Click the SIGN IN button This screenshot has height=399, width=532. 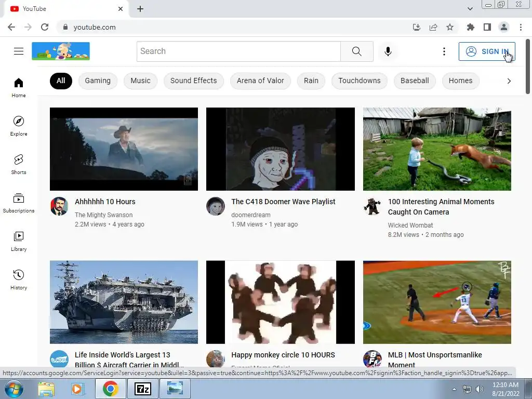pyautogui.click(x=487, y=51)
